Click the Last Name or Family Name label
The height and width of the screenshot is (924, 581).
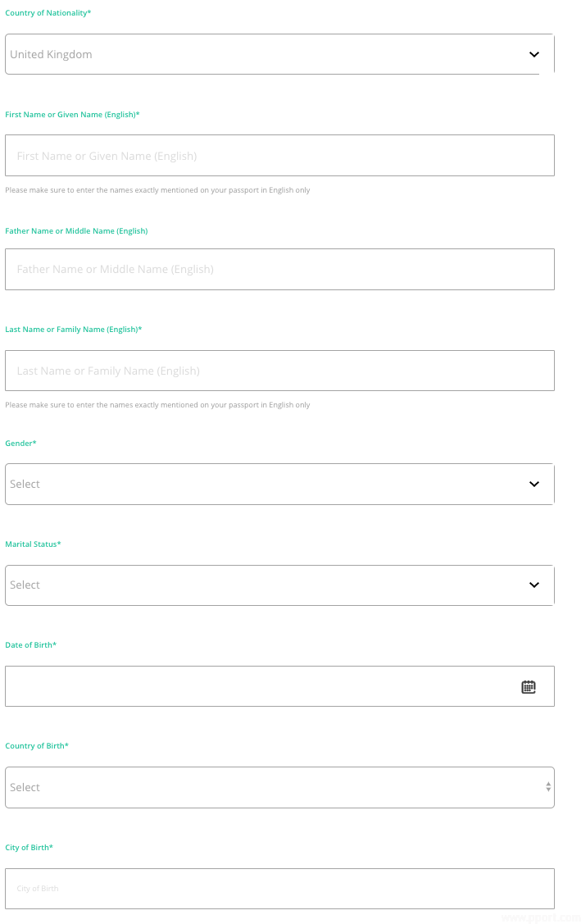pyautogui.click(x=74, y=330)
